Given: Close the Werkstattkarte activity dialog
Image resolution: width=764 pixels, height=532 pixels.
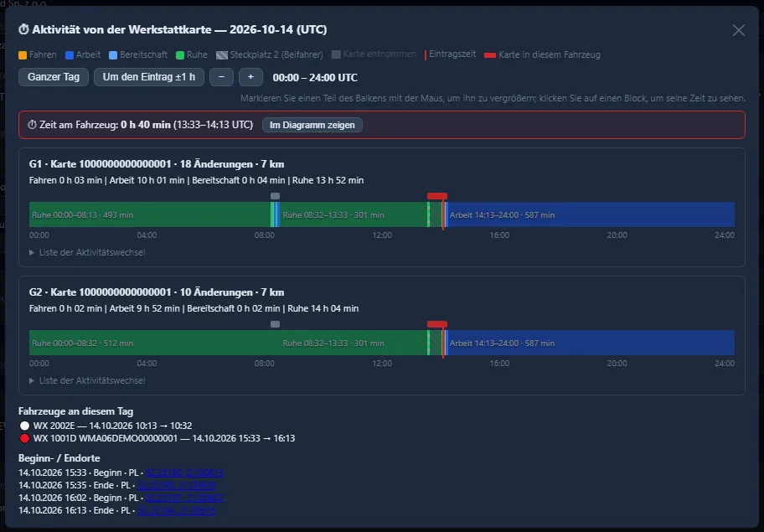Looking at the screenshot, I should point(738,30).
